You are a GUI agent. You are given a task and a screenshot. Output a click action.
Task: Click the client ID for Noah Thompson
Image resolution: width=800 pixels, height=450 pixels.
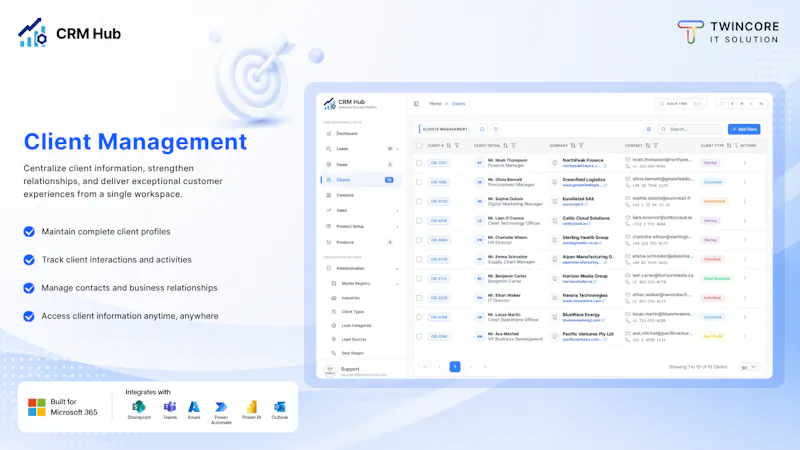[438, 163]
